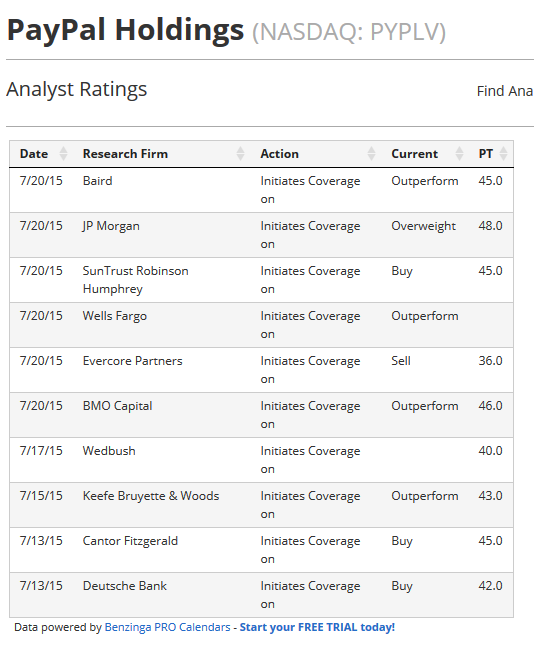Select the Cantor Fitzgerald row
The width and height of the screenshot is (534, 646).
pos(261,550)
